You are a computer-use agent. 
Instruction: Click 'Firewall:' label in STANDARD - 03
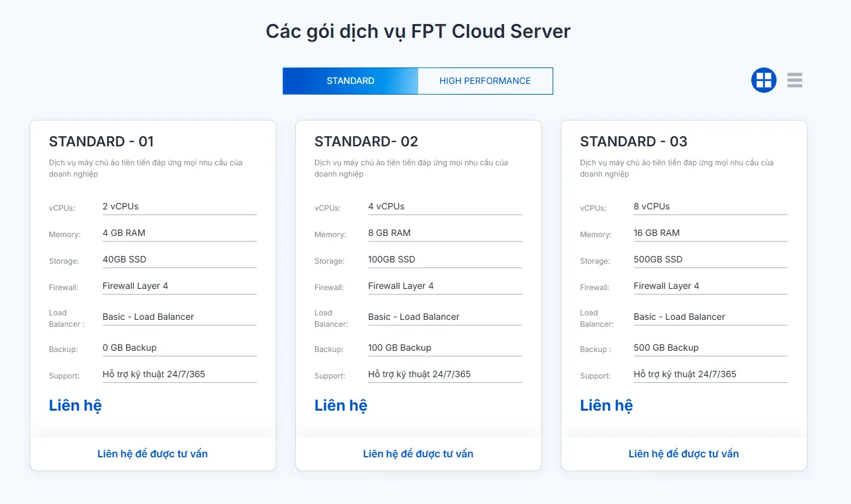pos(595,288)
